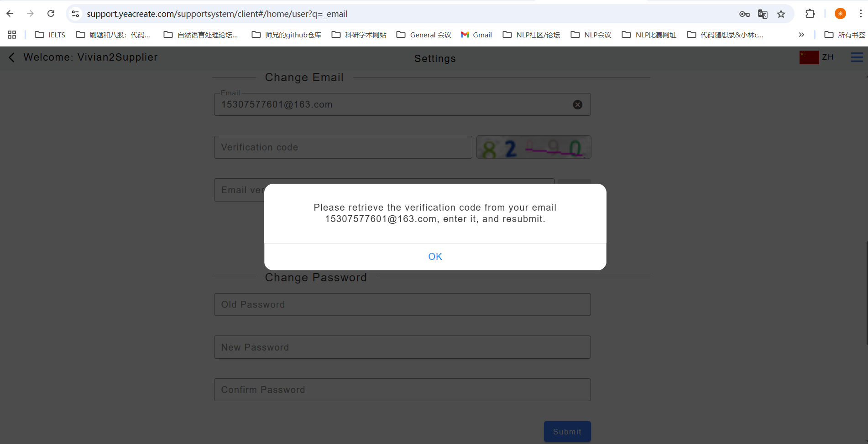Switch language via the ZH flag

[817, 57]
